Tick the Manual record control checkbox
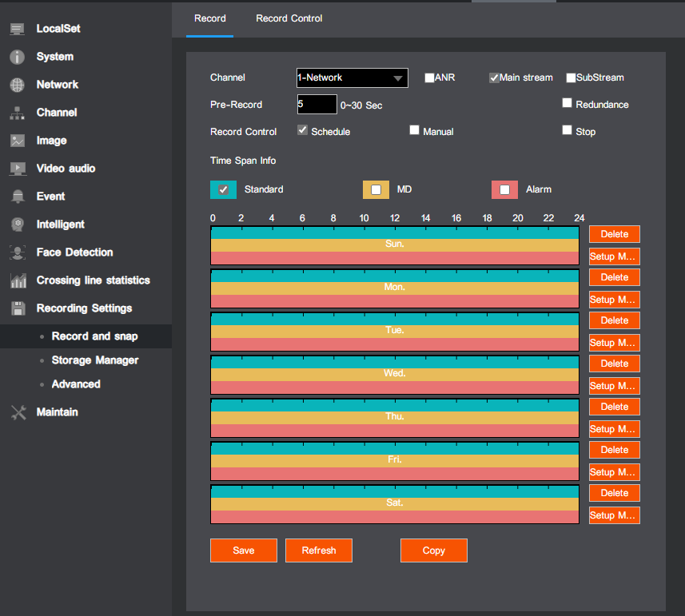Viewport: 685px width, 616px height. (414, 130)
